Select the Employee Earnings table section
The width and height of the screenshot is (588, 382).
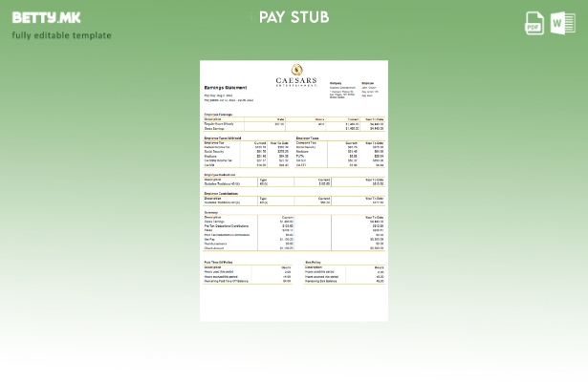pos(294,121)
